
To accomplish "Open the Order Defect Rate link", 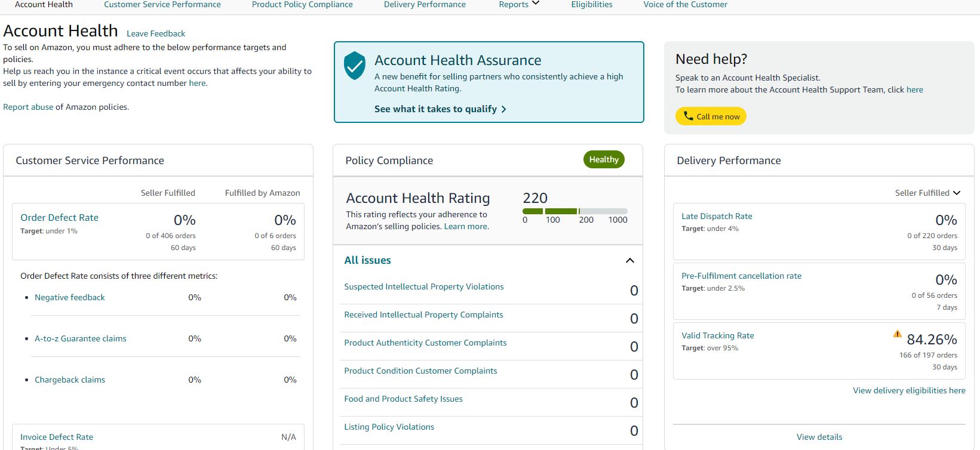I will point(59,218).
